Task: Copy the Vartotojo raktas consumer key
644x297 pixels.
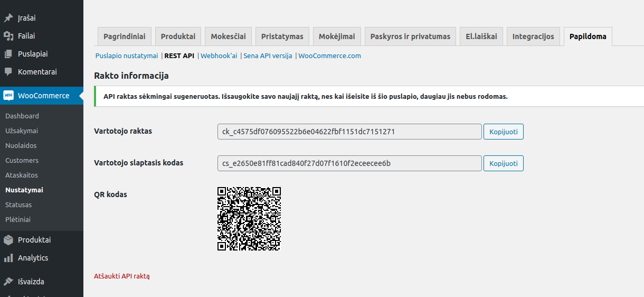Action: 503,132
